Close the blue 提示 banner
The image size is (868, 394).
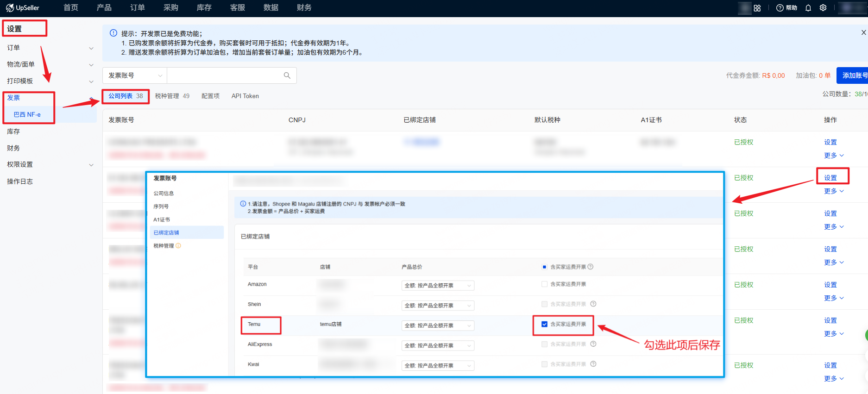tap(863, 32)
